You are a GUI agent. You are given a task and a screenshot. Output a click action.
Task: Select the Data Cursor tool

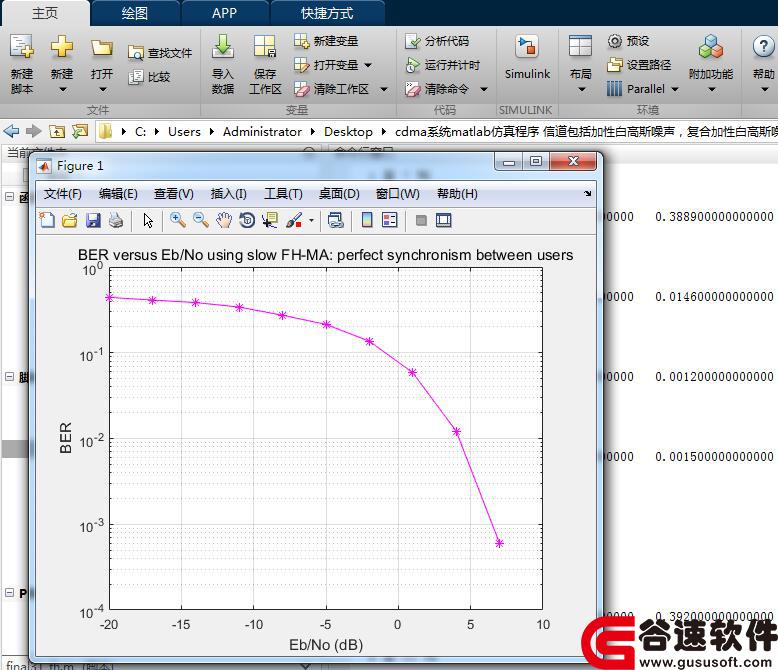[269, 220]
